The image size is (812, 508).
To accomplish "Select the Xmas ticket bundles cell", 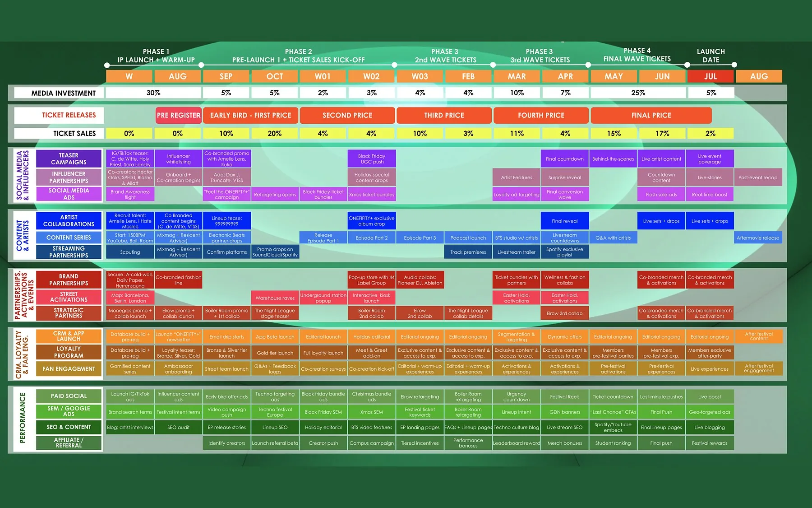I will pos(372,195).
